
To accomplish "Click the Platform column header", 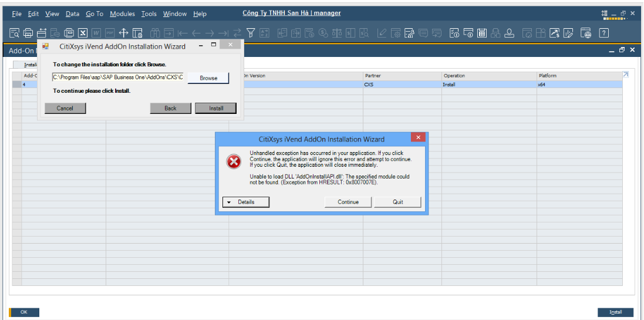I will (x=579, y=76).
